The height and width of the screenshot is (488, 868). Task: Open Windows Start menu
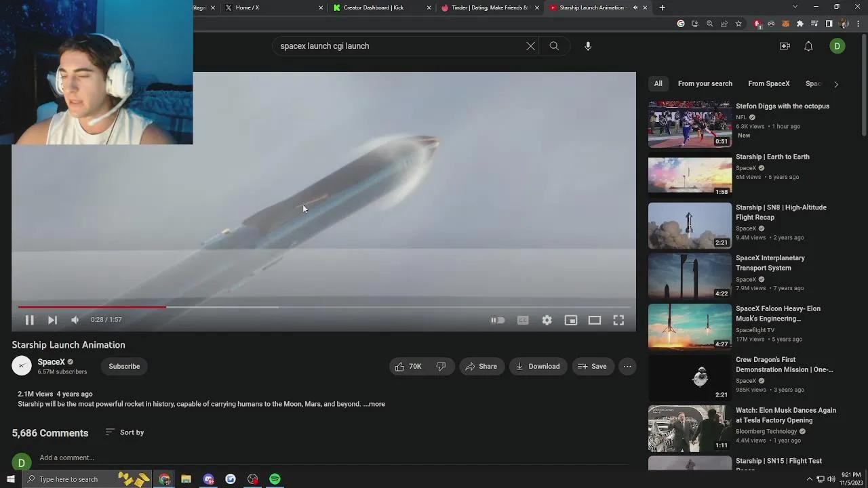point(10,479)
